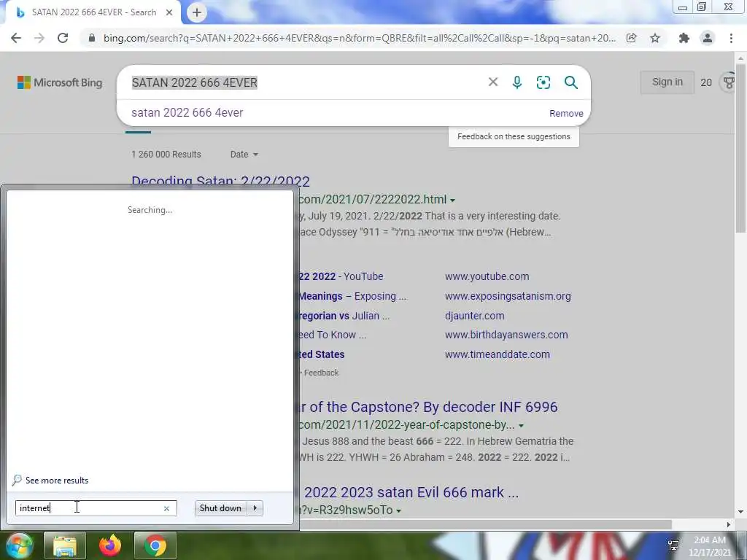The image size is (747, 560).
Task: Go to Microsoft Bing home logo
Action: tap(60, 82)
